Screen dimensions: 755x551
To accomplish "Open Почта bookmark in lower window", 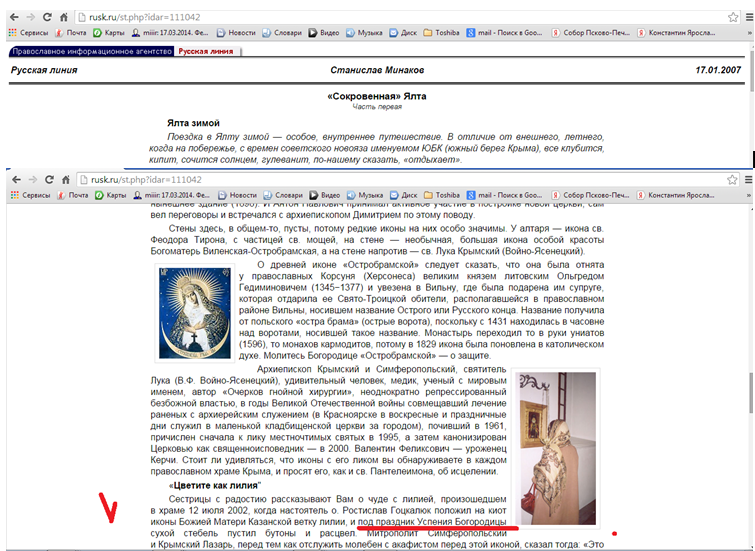I will point(73,195).
